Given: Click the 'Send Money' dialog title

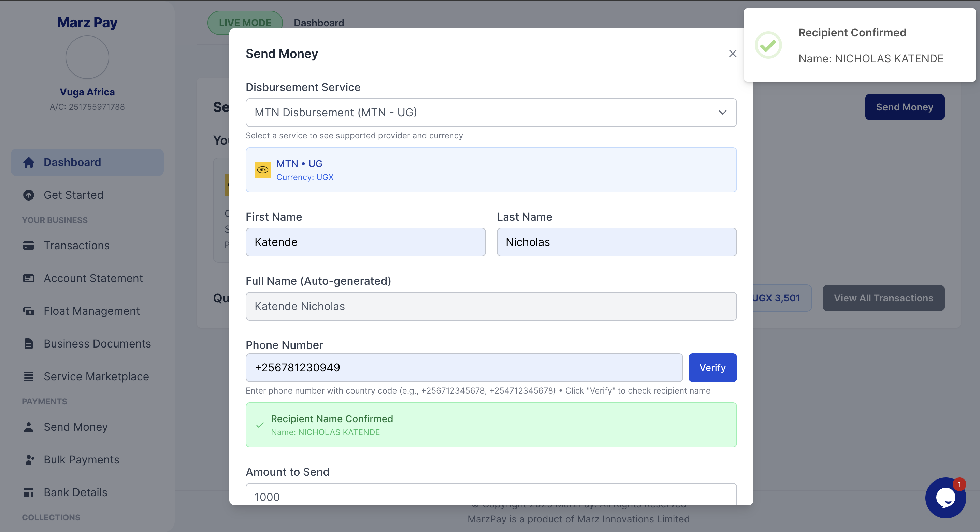Looking at the screenshot, I should [x=282, y=54].
